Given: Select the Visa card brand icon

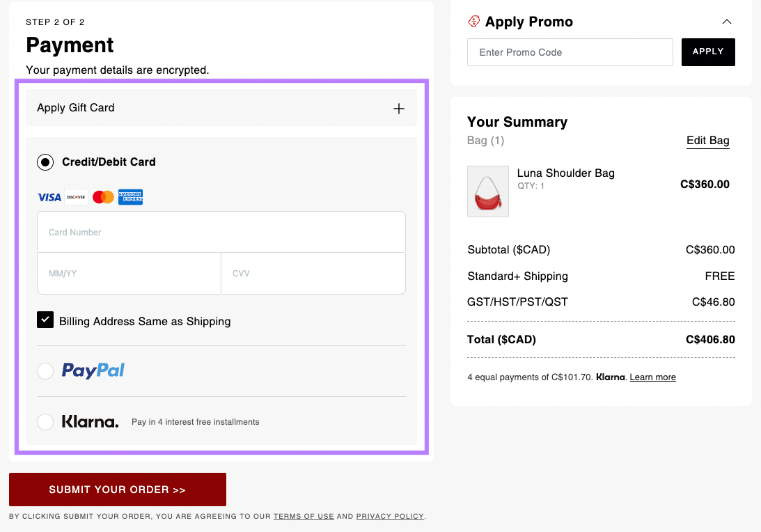Looking at the screenshot, I should (x=48, y=196).
